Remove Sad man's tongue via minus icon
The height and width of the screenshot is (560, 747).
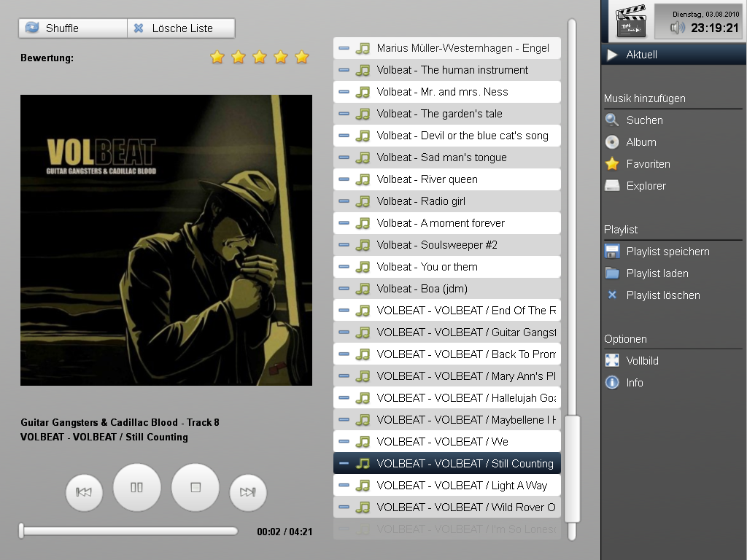(344, 157)
